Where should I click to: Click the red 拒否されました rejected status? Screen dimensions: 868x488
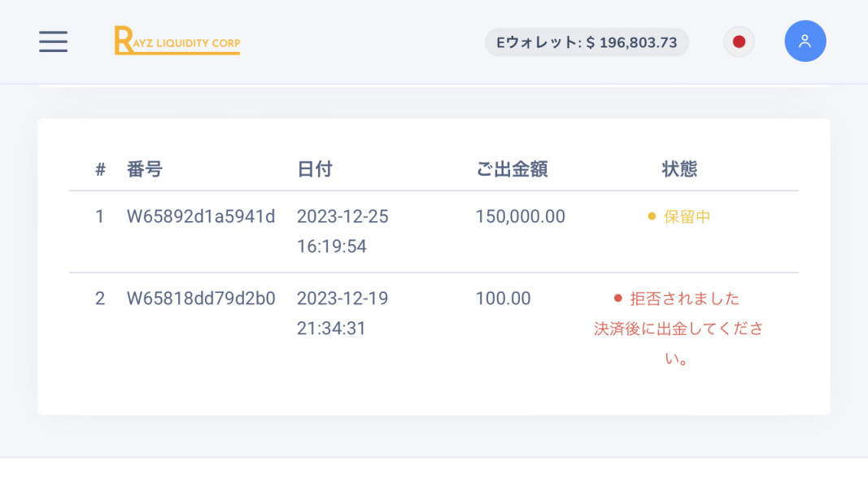pyautogui.click(x=685, y=298)
